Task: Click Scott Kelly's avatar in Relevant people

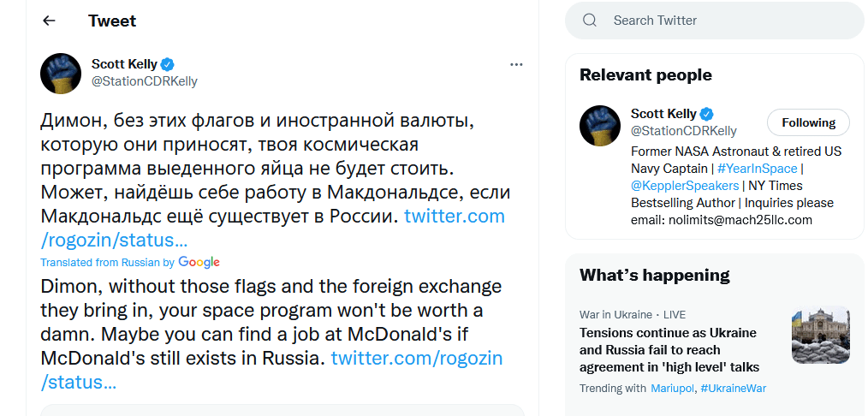Action: (x=600, y=126)
